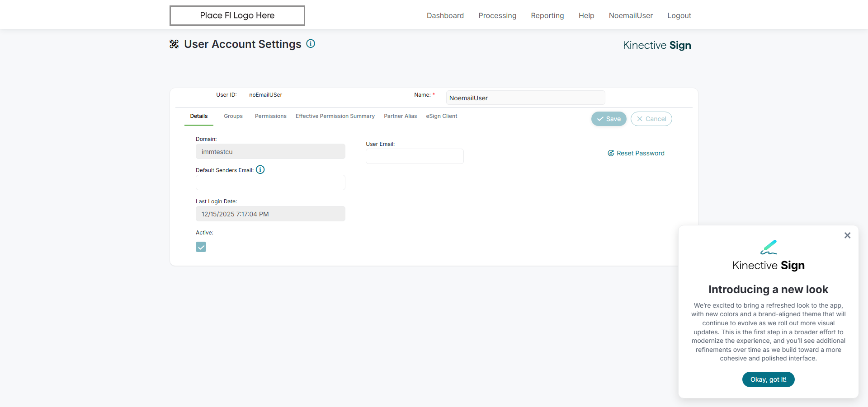868x407 pixels.
Task: Open Default Senders Email info tooltip icon
Action: 260,170
